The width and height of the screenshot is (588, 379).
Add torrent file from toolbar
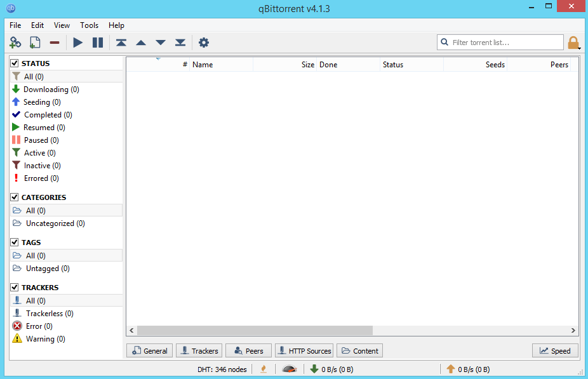click(35, 43)
